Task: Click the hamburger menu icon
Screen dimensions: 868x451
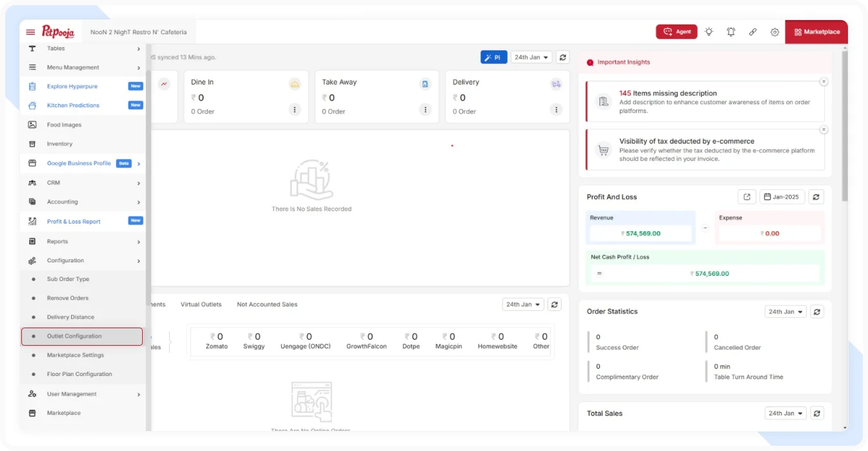Action: tap(30, 32)
